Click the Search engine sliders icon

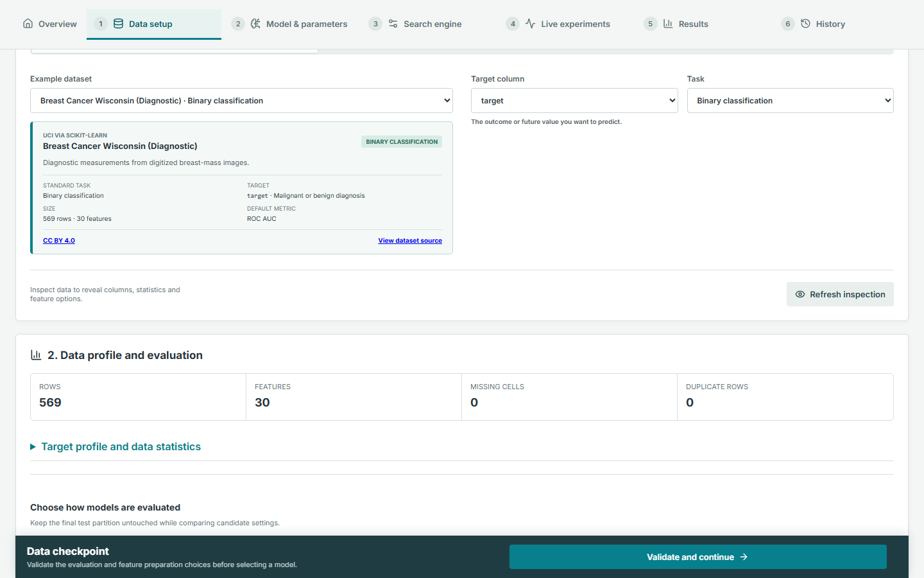click(x=393, y=24)
